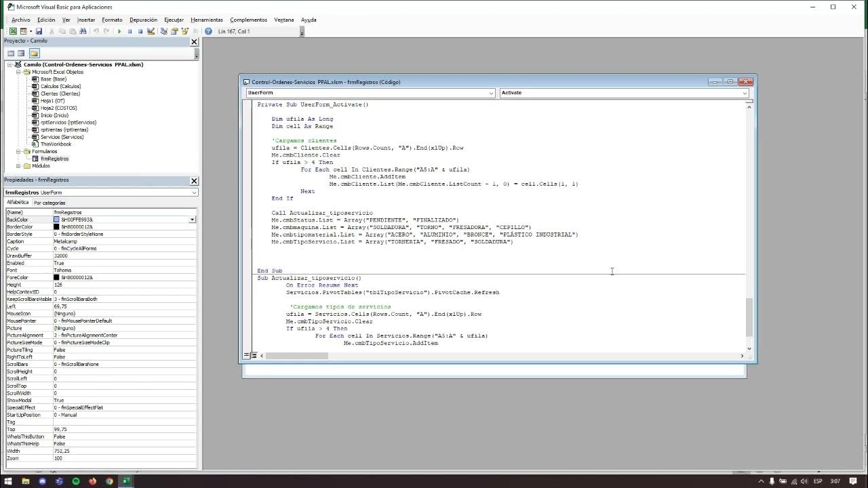Open the Edición menu
Viewport: 868px width, 488px height.
(x=46, y=20)
